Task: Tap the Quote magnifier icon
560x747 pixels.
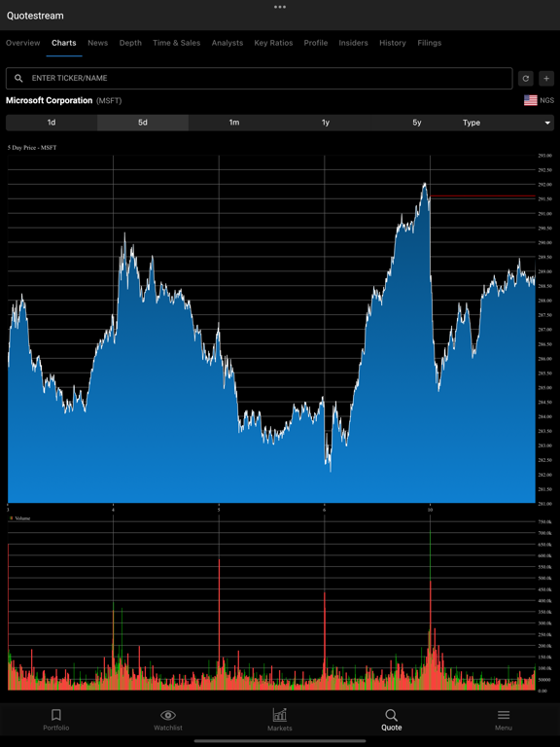Action: (x=391, y=715)
